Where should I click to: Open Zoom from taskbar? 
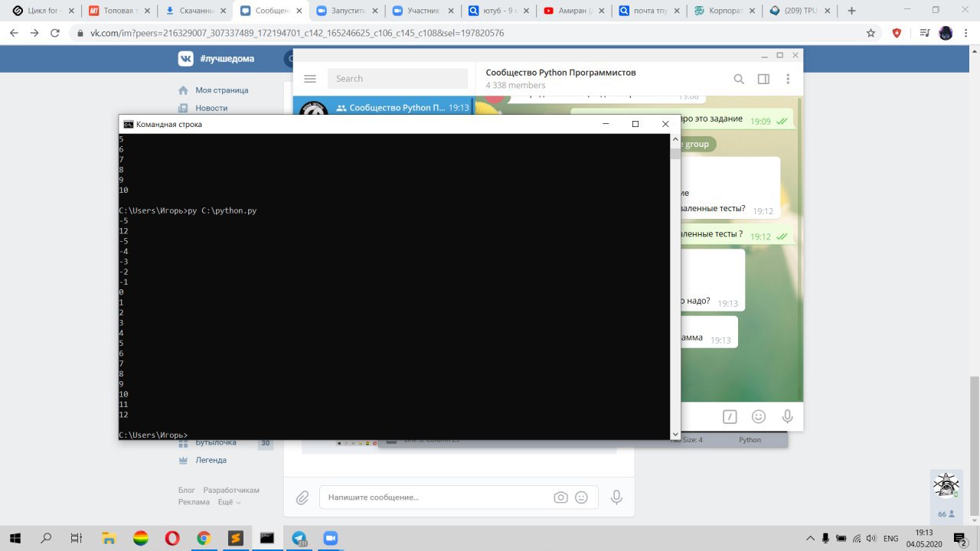coord(330,538)
